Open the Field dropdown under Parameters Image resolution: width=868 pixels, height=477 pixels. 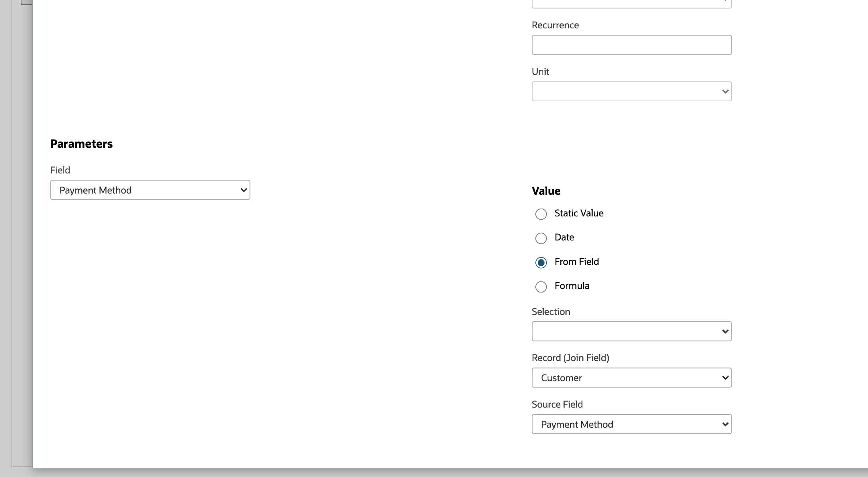(150, 190)
